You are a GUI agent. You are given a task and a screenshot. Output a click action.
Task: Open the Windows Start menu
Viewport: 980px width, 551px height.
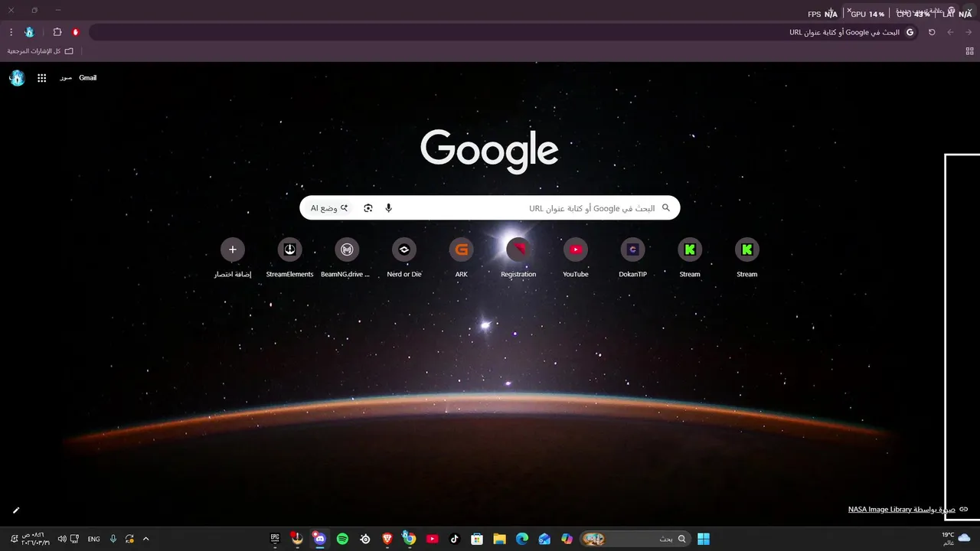click(704, 539)
